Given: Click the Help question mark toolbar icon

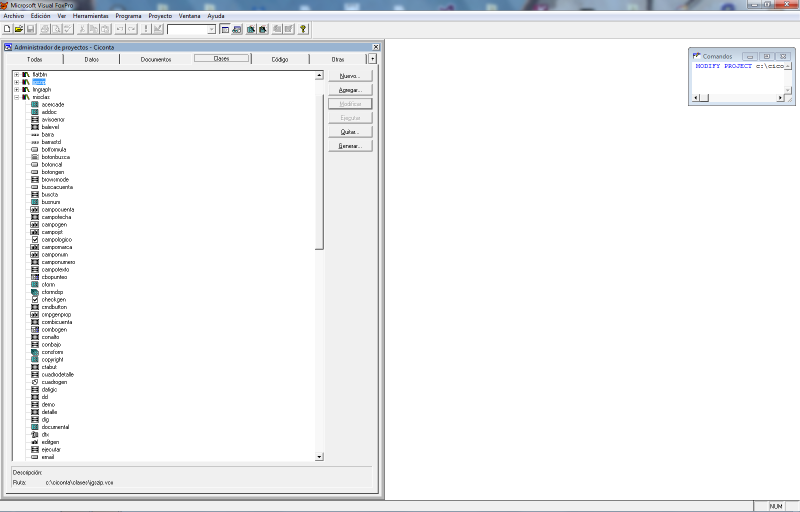Looking at the screenshot, I should 303,29.
